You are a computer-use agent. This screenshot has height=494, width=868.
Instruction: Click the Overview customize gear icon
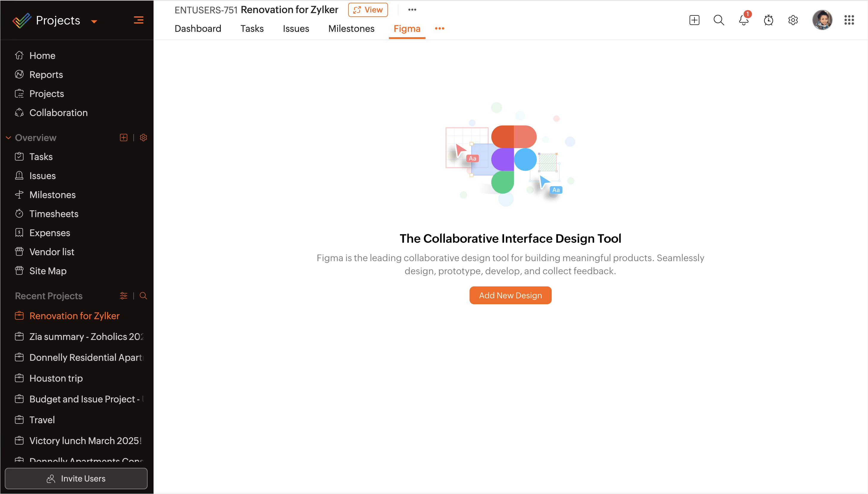tap(143, 137)
